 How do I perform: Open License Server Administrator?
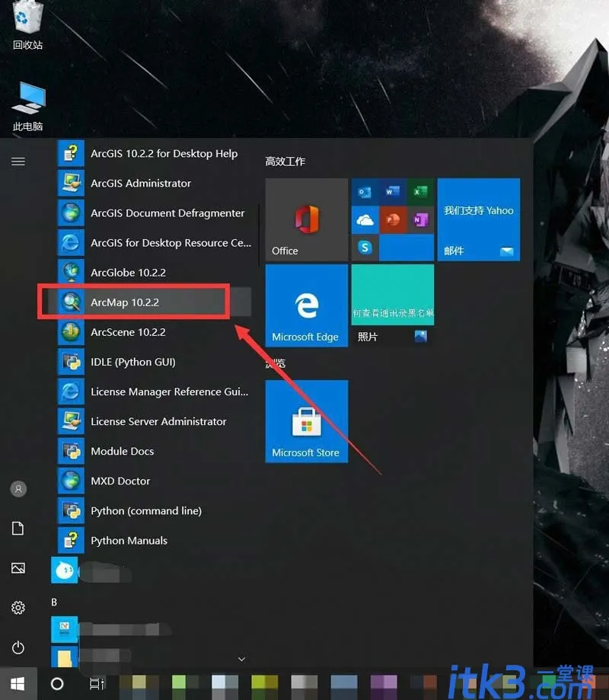[154, 421]
